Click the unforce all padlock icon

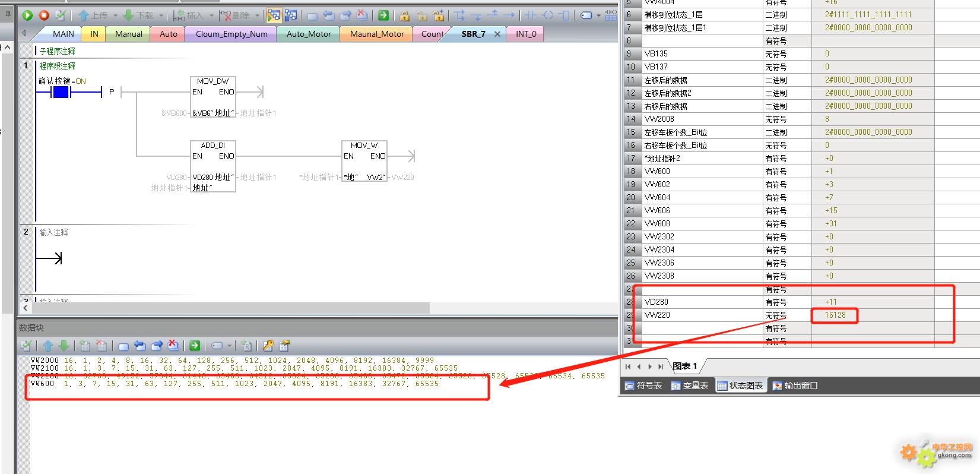(x=439, y=15)
